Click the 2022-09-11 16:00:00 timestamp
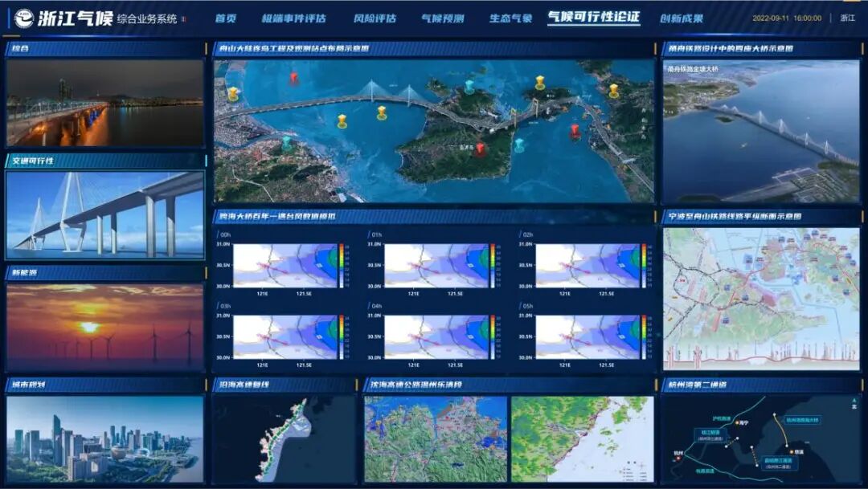The height and width of the screenshot is (489, 868). (787, 18)
